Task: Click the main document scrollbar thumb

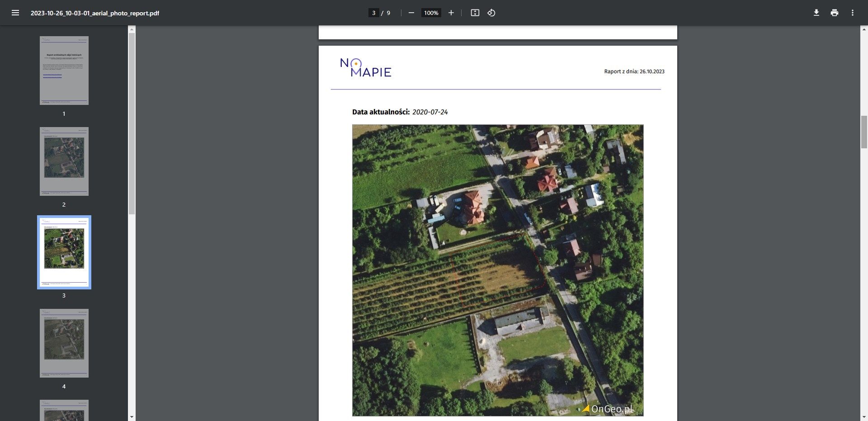Action: tap(864, 132)
